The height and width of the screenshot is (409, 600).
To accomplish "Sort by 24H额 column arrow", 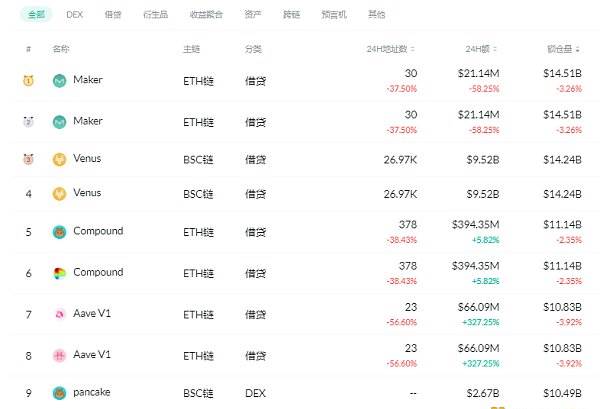I will tap(496, 49).
